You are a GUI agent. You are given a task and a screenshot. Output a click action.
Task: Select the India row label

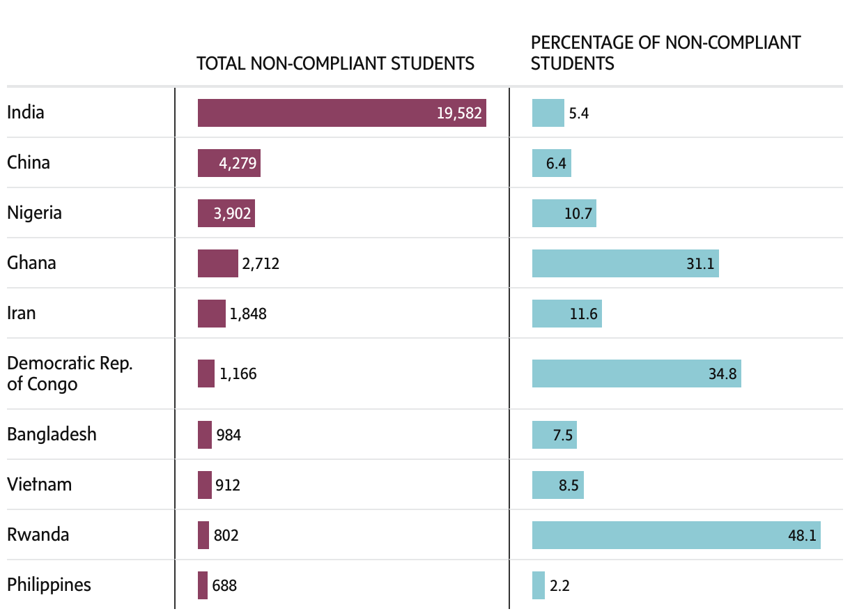pos(26,112)
